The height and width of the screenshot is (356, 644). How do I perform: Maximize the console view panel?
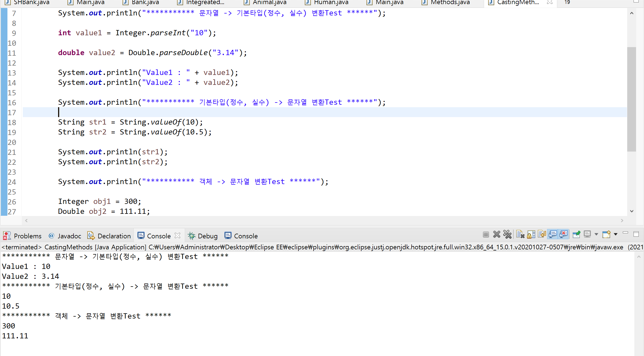pyautogui.click(x=636, y=234)
